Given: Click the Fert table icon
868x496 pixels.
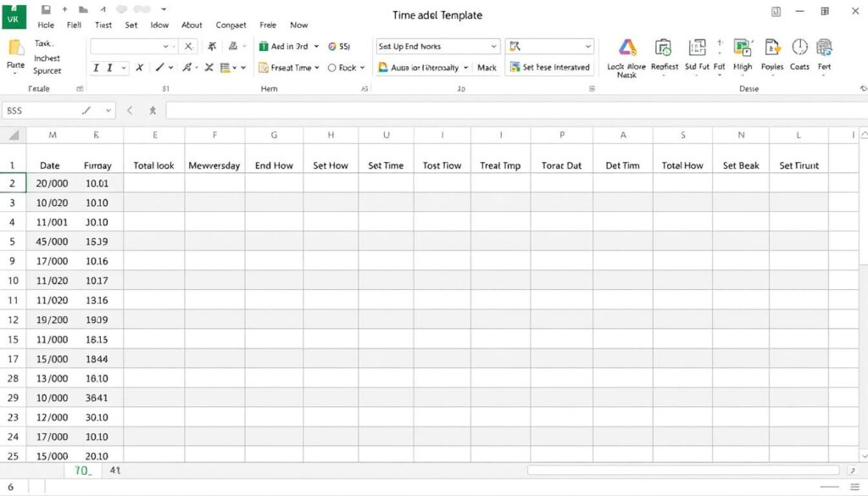Looking at the screenshot, I should point(824,47).
